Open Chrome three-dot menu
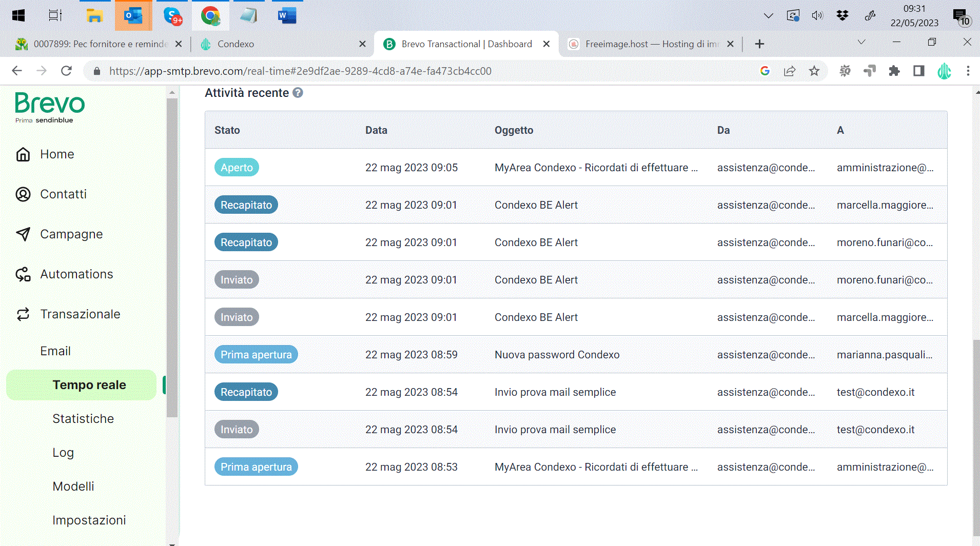Viewport: 980px width, 546px height. pos(968,71)
